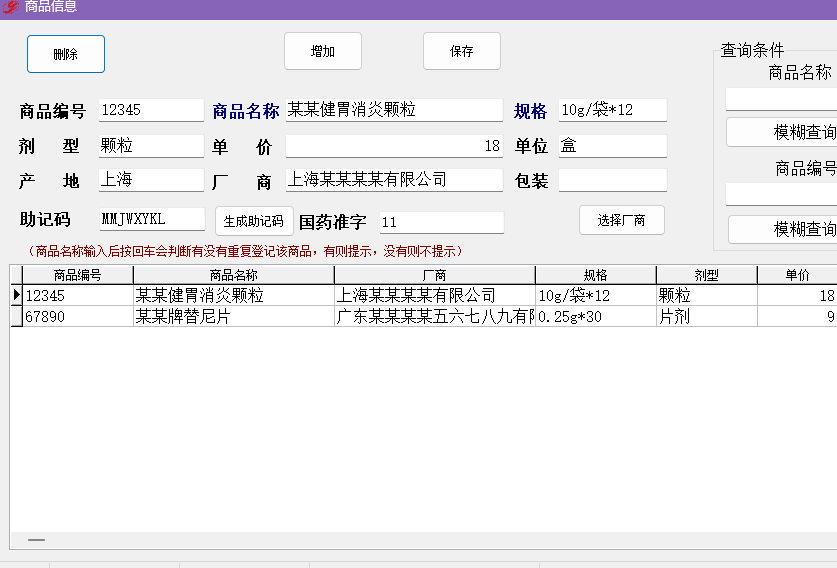Click the 厂商 column header in table
This screenshot has height=568, width=837.
tap(435, 275)
